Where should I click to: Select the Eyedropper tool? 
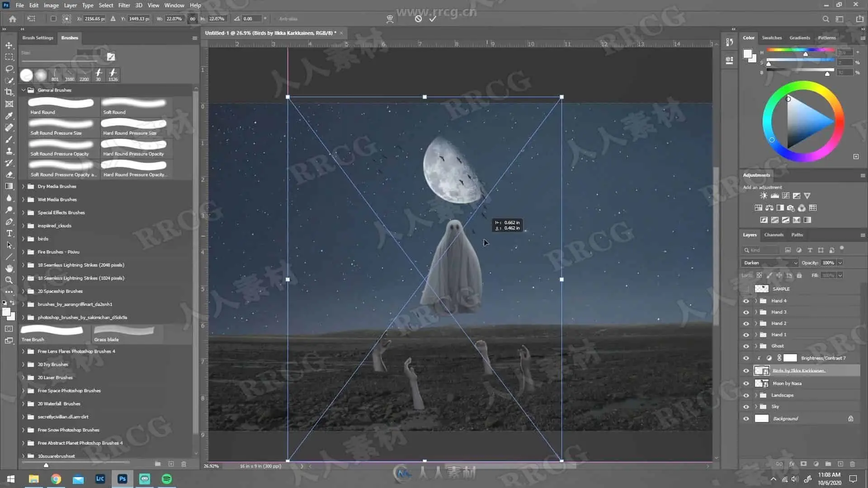(9, 116)
